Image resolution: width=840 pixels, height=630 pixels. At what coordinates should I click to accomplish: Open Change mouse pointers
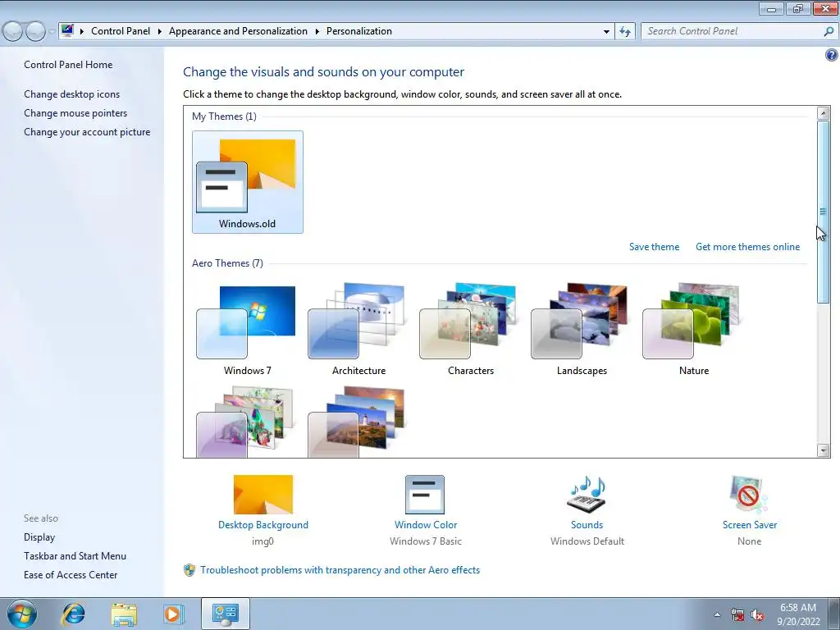[x=75, y=113]
